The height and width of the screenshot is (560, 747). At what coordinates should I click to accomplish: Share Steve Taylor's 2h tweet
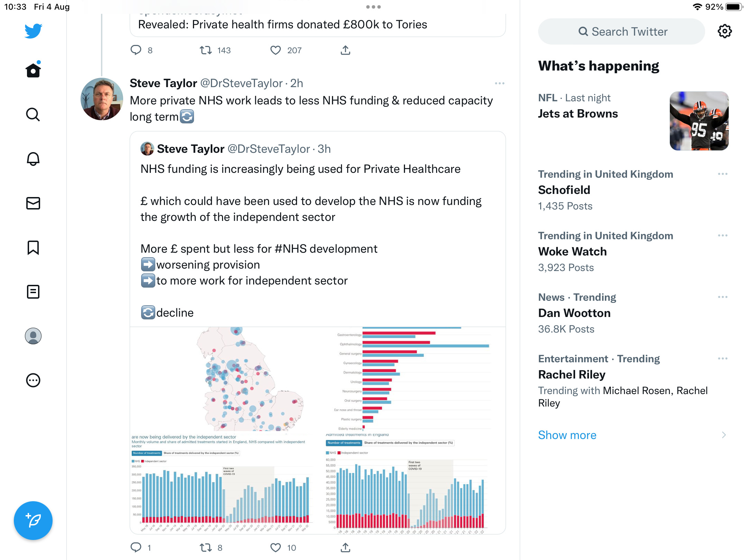coord(345,547)
